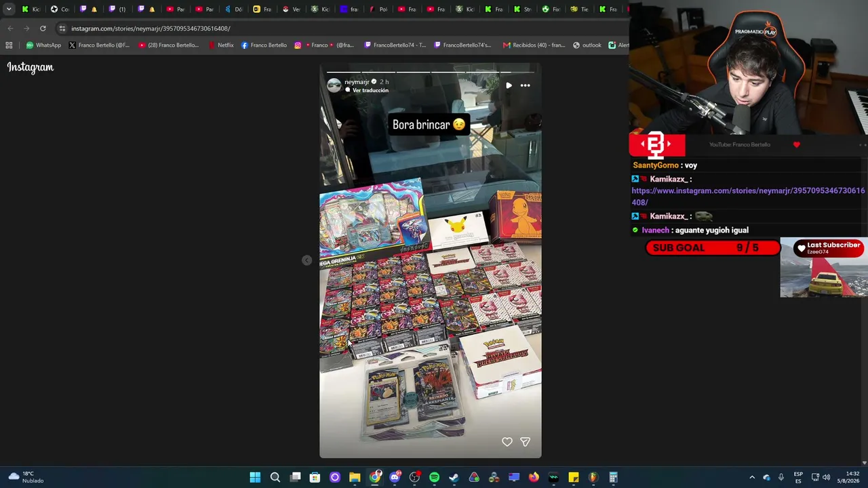868x488 pixels.
Task: Open the X Franco Bertello bookmark
Action: 99,45
